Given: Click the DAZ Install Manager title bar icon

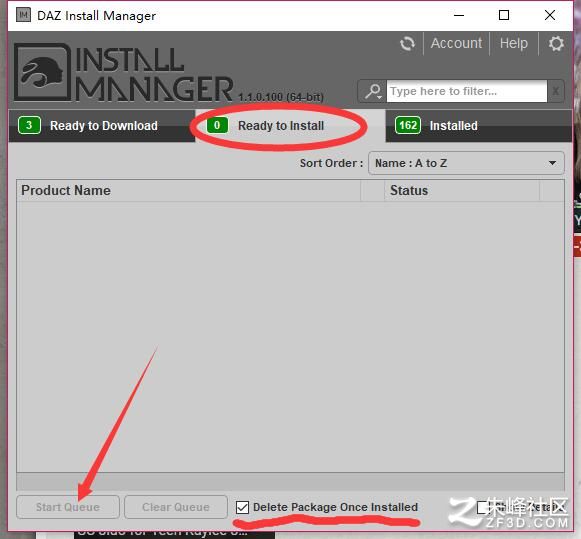Looking at the screenshot, I should [23, 15].
